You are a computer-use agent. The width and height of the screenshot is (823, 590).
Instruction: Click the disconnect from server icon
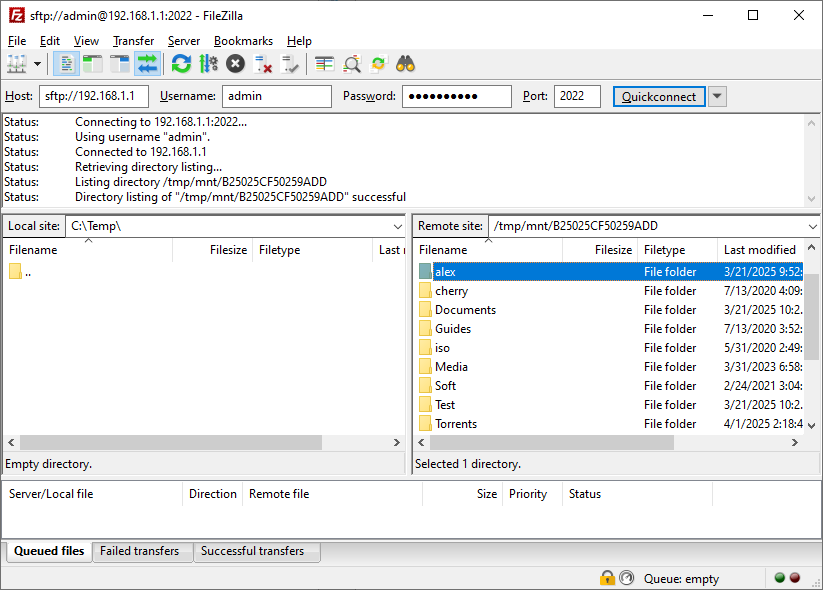tap(263, 64)
